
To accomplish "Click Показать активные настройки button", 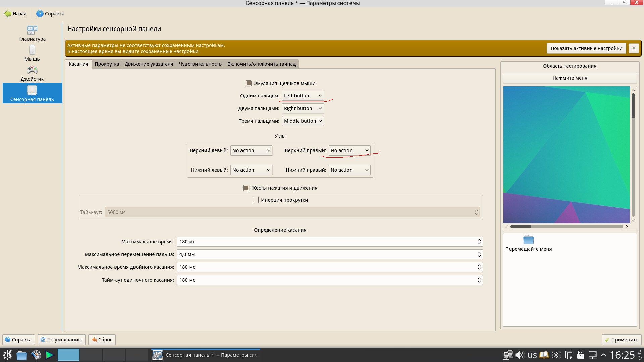I will (x=586, y=48).
